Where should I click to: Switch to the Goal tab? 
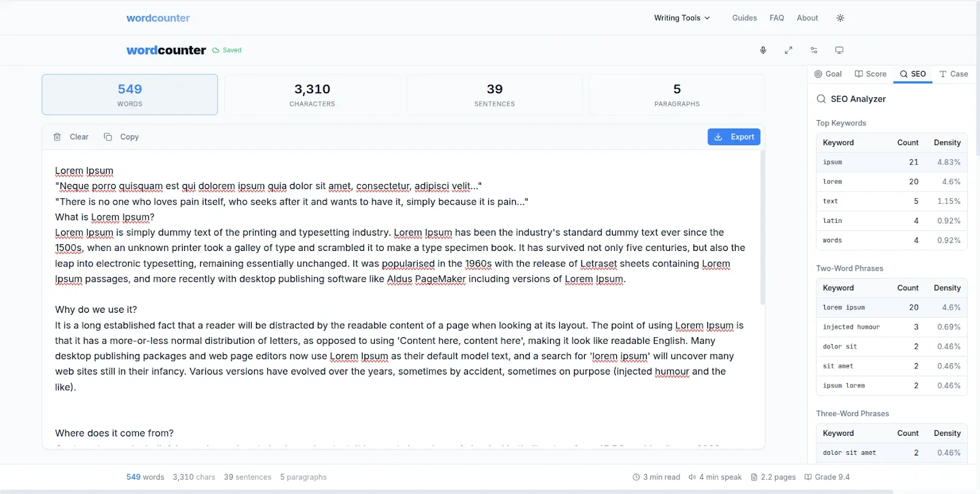coord(828,74)
